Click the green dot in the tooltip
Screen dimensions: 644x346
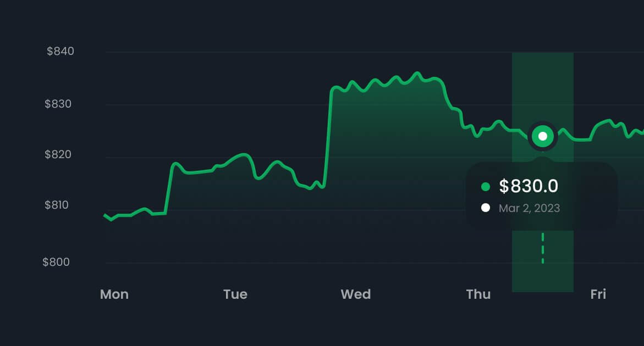click(x=486, y=187)
